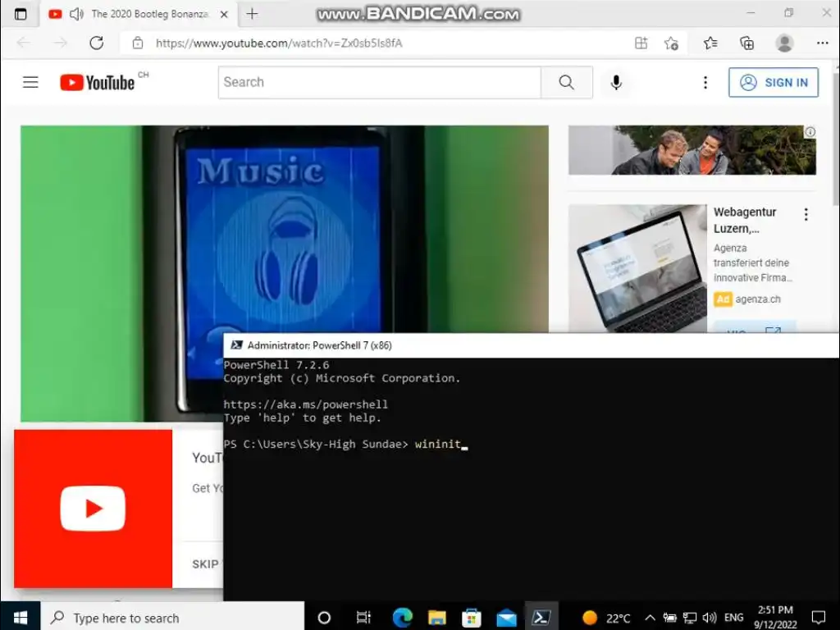Open Webagentur Luzern ad thumbnail
Image resolution: width=840 pixels, height=630 pixels.
tap(637, 268)
